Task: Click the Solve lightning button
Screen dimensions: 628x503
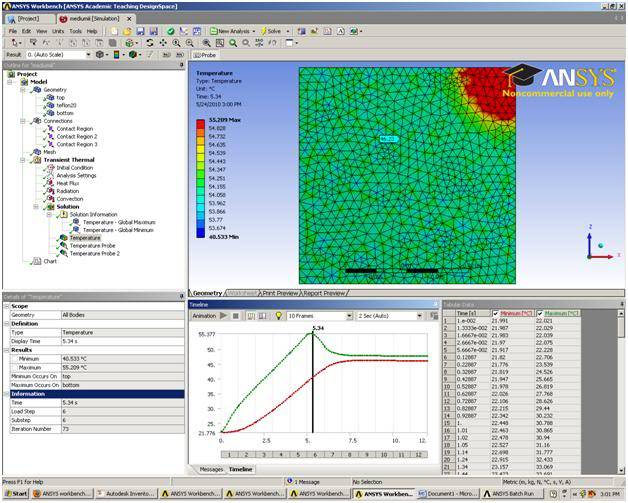Action: tap(271, 31)
